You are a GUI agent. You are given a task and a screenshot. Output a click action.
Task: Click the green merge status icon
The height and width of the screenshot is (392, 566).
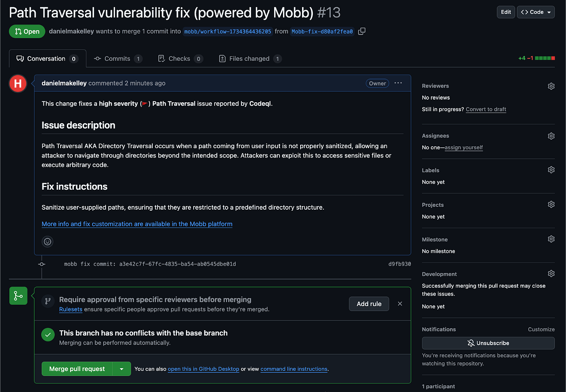(x=18, y=296)
